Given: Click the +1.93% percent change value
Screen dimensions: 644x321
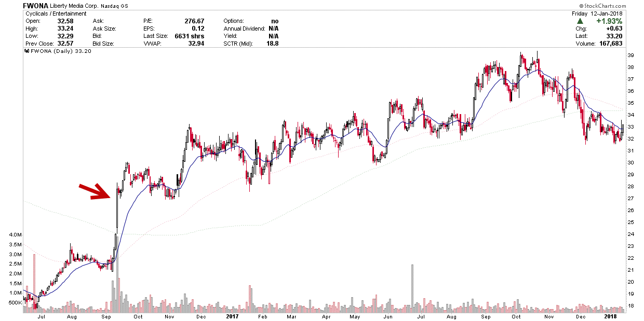Looking at the screenshot, I should (x=609, y=21).
